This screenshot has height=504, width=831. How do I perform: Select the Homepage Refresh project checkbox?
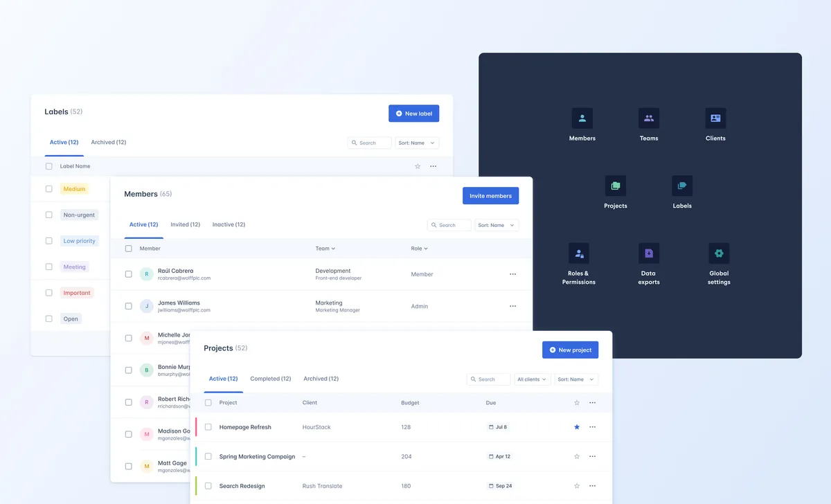point(208,427)
